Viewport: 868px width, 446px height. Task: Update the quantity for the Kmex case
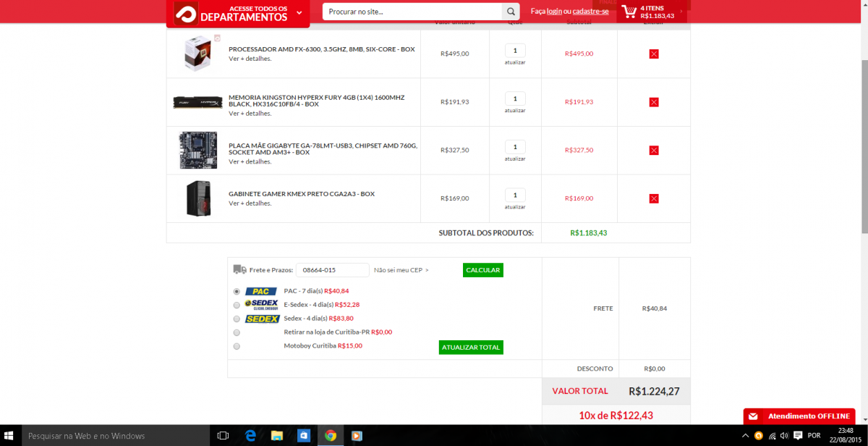[x=515, y=207]
